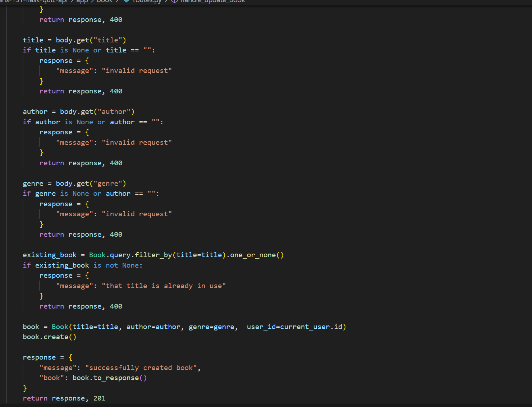This screenshot has width=532, height=407.
Task: Click the Book class reference in existing_book query
Action: (97, 255)
